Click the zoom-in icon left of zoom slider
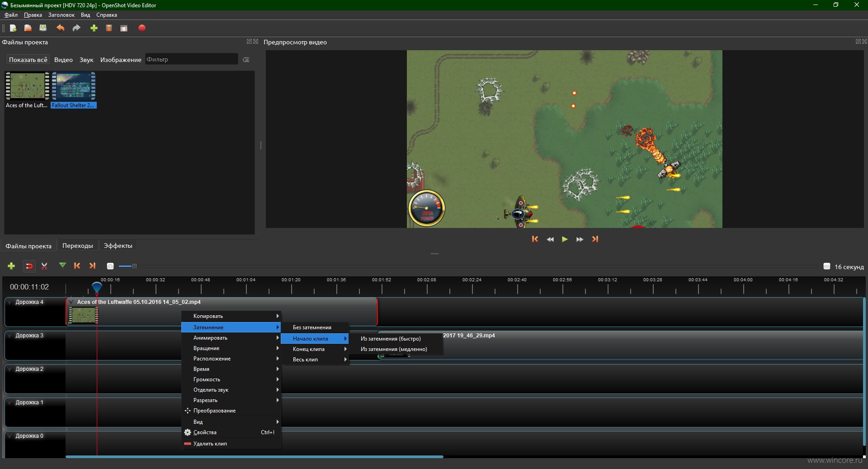Screen dimensions: 868x469 [x=110, y=266]
